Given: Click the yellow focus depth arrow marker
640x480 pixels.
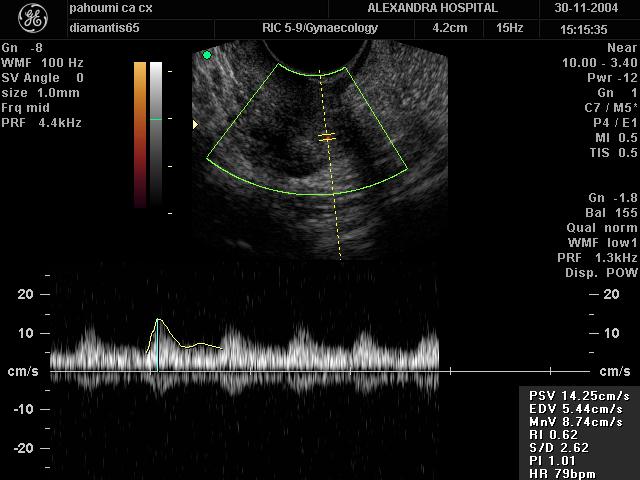Looking at the screenshot, I should (x=195, y=124).
